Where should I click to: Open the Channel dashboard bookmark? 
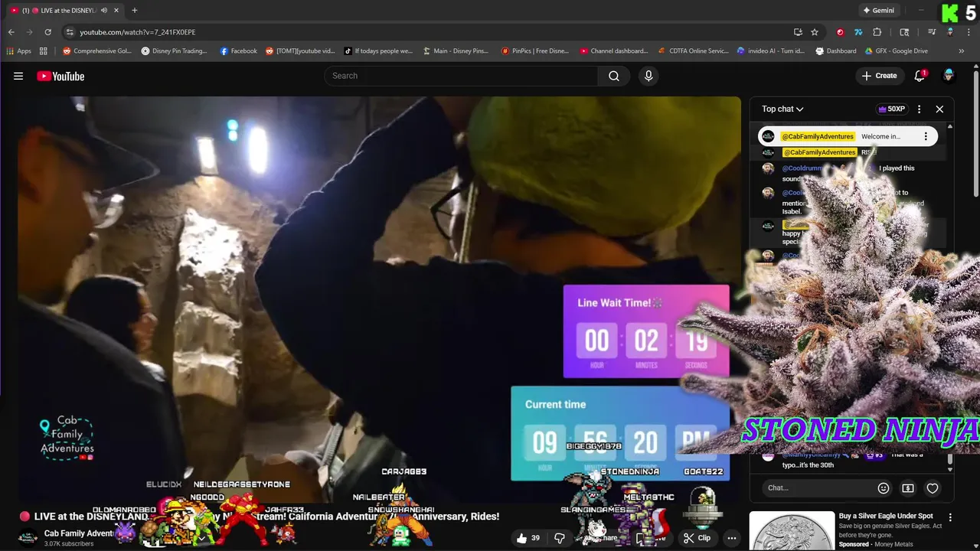click(613, 51)
